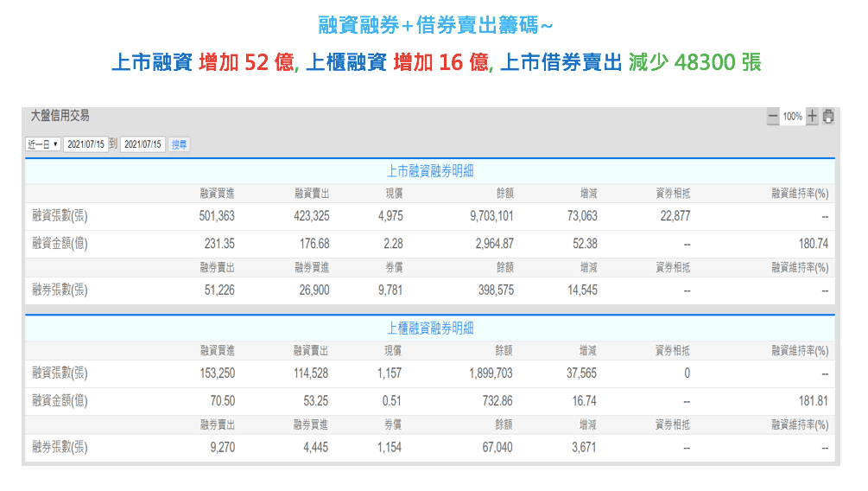Viewport: 868px width, 491px height.
Task: Click 融資金額(億) row label in 上市 table
Action: pos(60,244)
